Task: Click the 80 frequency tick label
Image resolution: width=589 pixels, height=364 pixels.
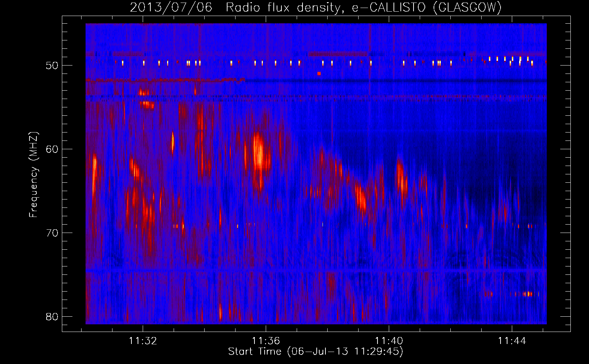Action: pos(52,317)
